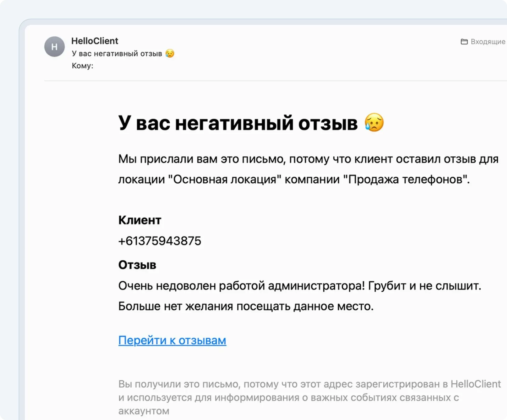Select the sender name HelloClient
The image size is (507, 420).
[95, 41]
